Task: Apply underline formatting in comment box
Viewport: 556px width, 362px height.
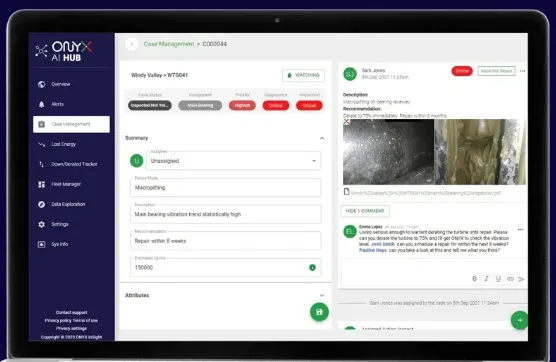Action: pyautogui.click(x=498, y=279)
